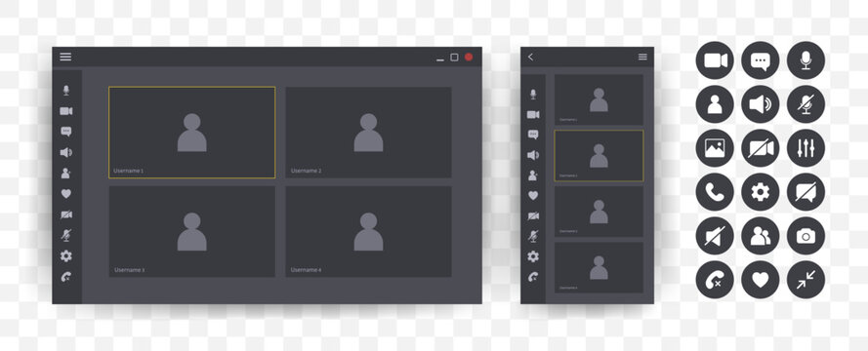Image resolution: width=868 pixels, height=351 pixels.
Task: Click the round end-call phone icon button
Action: 715,280
